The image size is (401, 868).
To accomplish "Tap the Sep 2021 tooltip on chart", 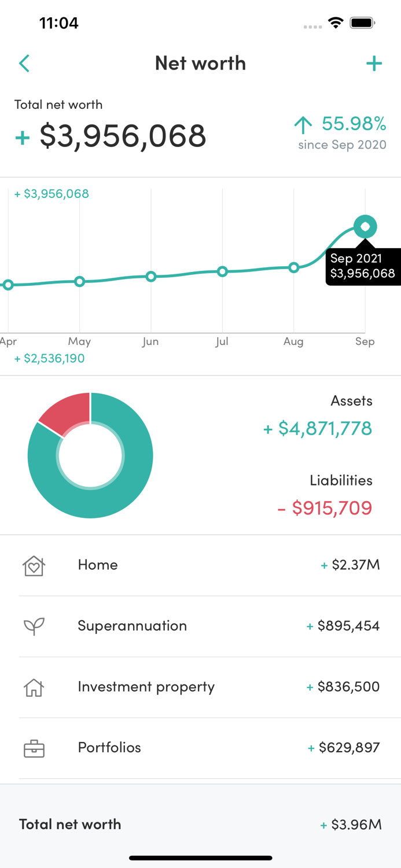I will point(363,266).
